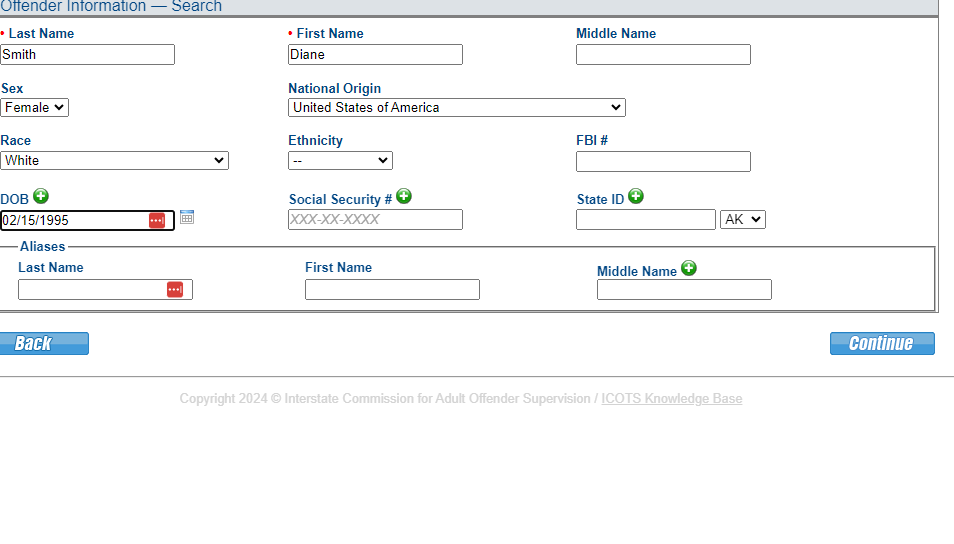Viewport: 954px width, 544px height.
Task: Open the National Origin dropdown
Action: click(457, 108)
